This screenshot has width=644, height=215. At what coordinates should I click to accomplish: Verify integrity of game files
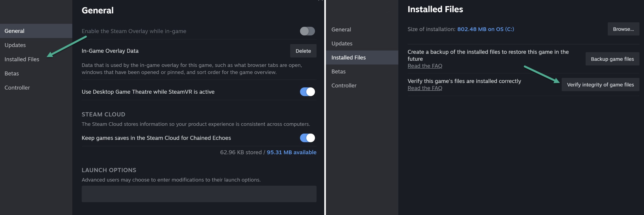point(600,85)
